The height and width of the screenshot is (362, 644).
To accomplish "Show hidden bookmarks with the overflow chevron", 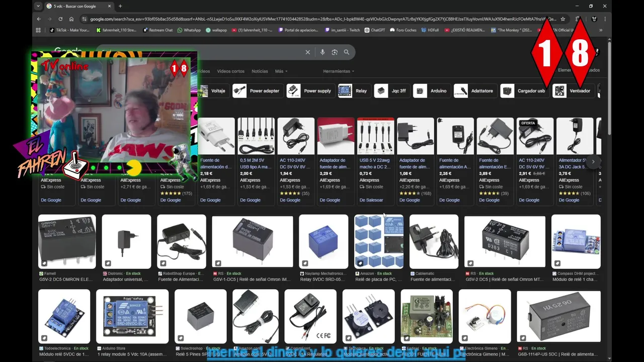I will click(600, 30).
